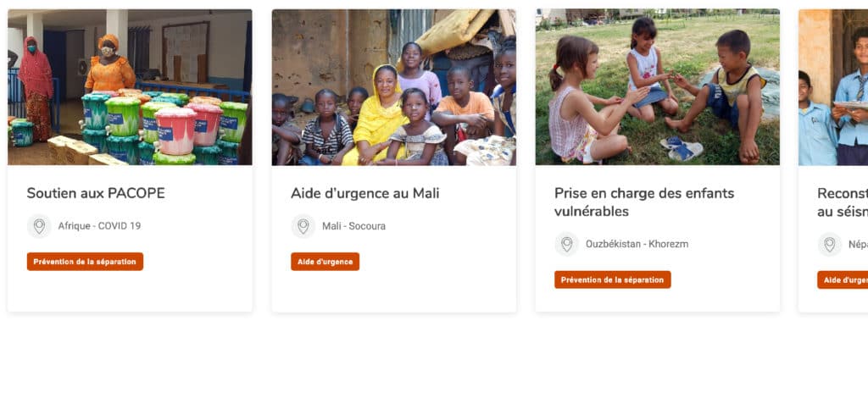The width and height of the screenshot is (868, 409).
Task: Click location pin icon beside Mali - Socoura
Action: [303, 226]
